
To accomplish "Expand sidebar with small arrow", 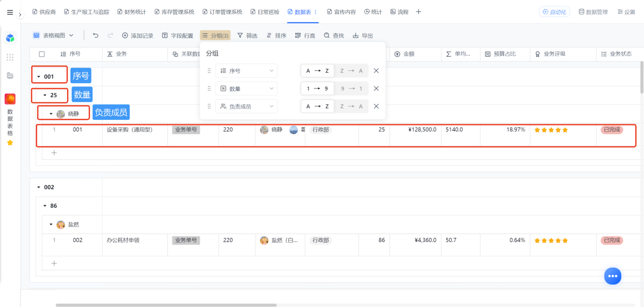I will pos(20,15).
